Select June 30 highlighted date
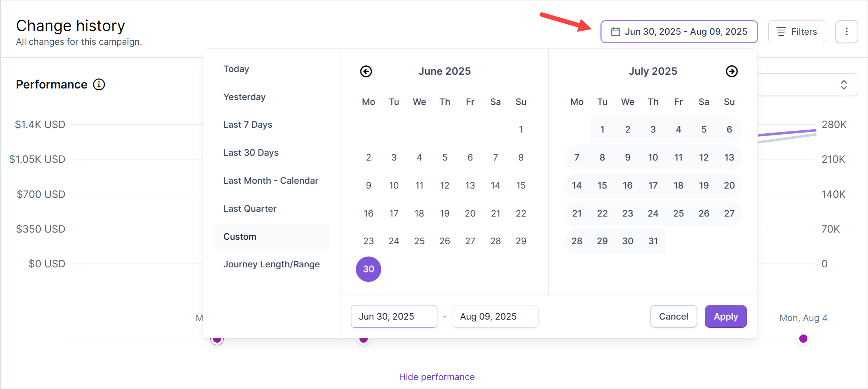The image size is (868, 389). [x=368, y=269]
